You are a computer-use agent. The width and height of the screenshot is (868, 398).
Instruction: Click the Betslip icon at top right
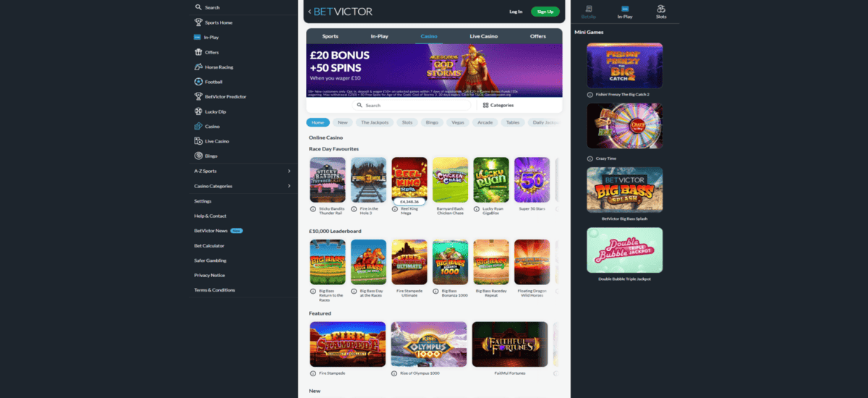[589, 8]
